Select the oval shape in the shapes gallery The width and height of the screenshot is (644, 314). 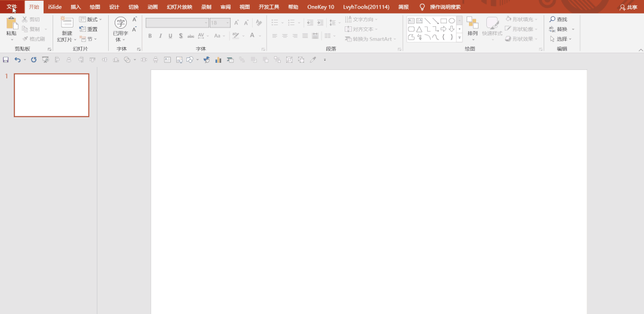tap(452, 21)
